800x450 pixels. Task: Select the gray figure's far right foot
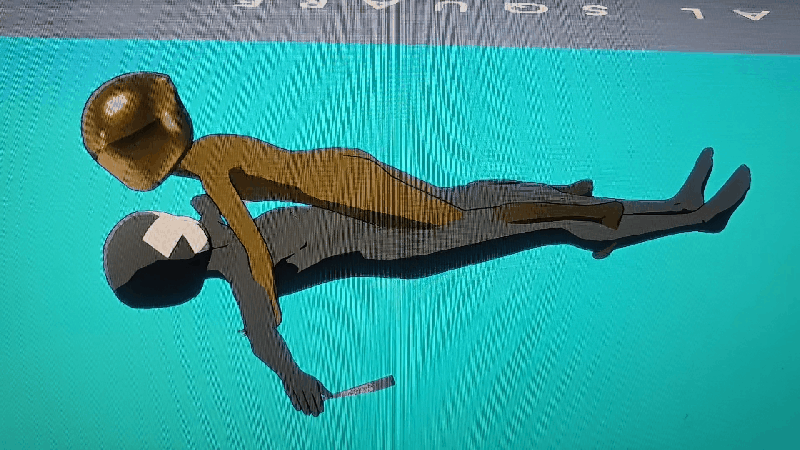click(730, 195)
